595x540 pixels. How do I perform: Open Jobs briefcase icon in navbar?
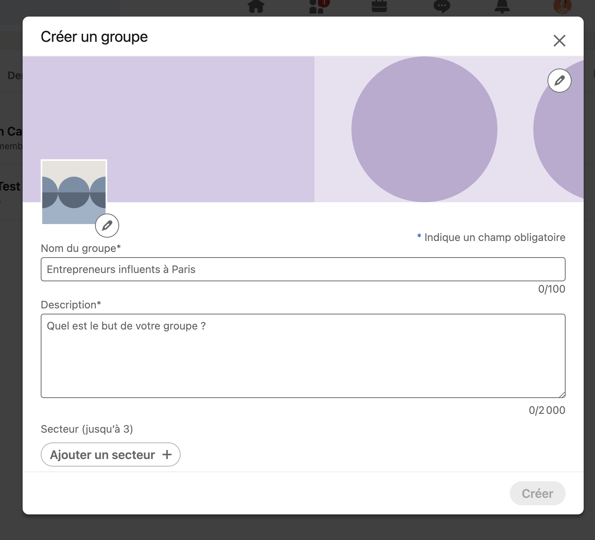pos(379,6)
